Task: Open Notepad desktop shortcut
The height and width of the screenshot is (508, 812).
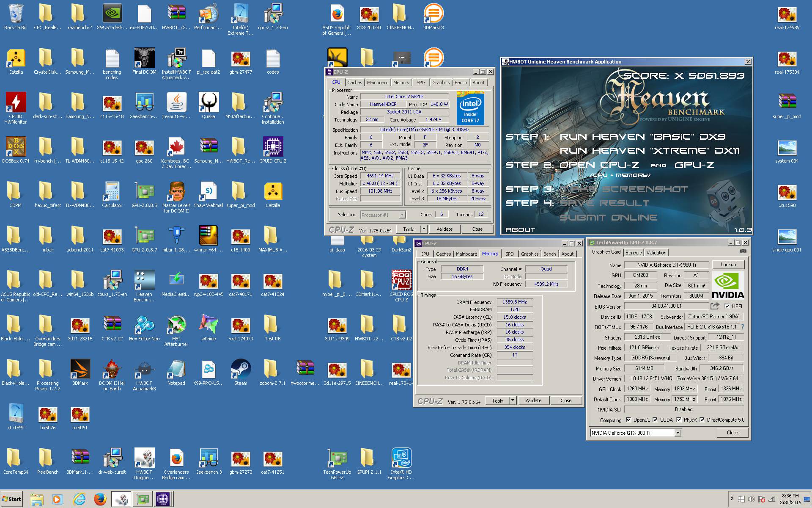Action: tap(176, 373)
